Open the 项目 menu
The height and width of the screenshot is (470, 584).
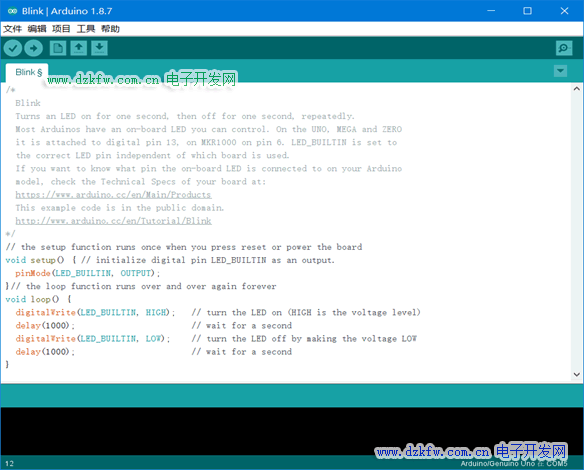(x=61, y=29)
